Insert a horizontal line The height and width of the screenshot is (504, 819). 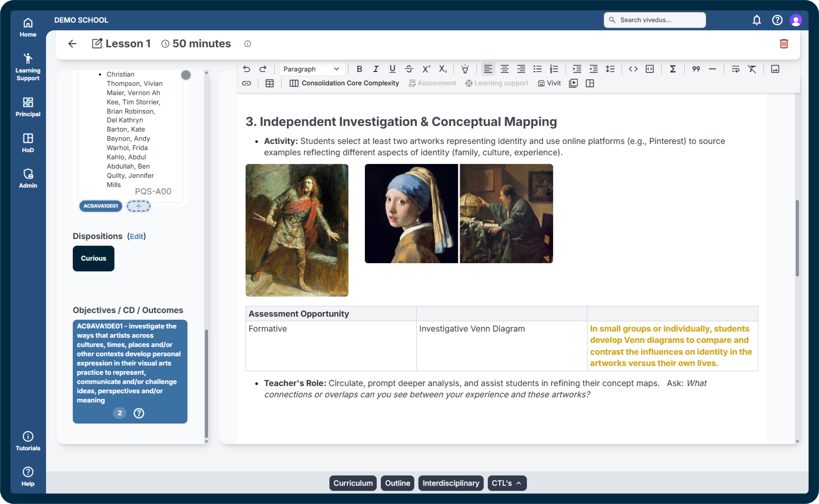pos(712,69)
